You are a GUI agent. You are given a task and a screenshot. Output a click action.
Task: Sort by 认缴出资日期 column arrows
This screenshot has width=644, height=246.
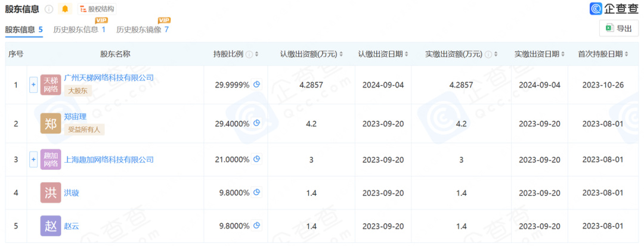406,55
